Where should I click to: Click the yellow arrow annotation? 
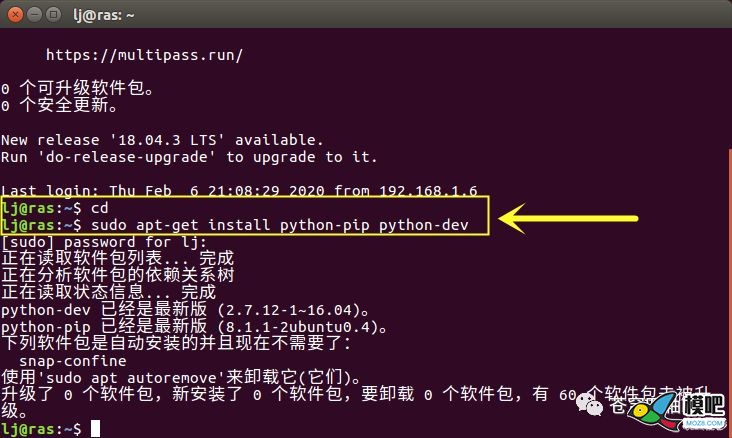point(568,218)
